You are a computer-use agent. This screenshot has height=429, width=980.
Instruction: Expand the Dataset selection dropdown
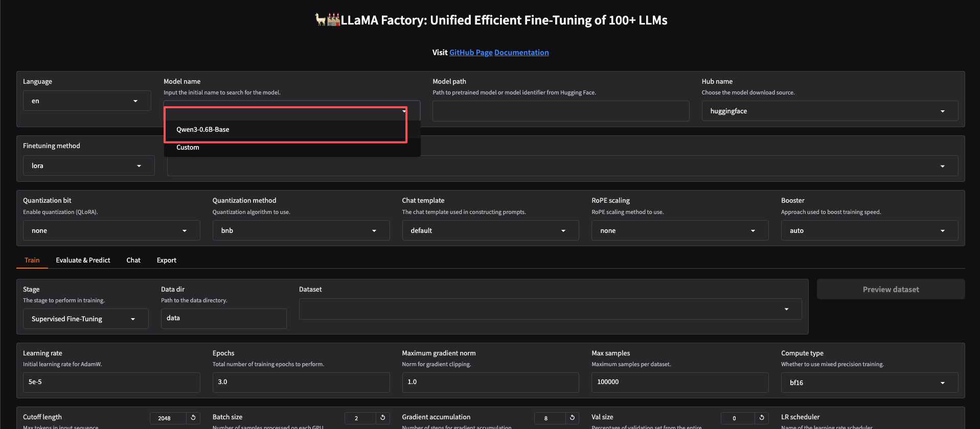tap(550, 309)
